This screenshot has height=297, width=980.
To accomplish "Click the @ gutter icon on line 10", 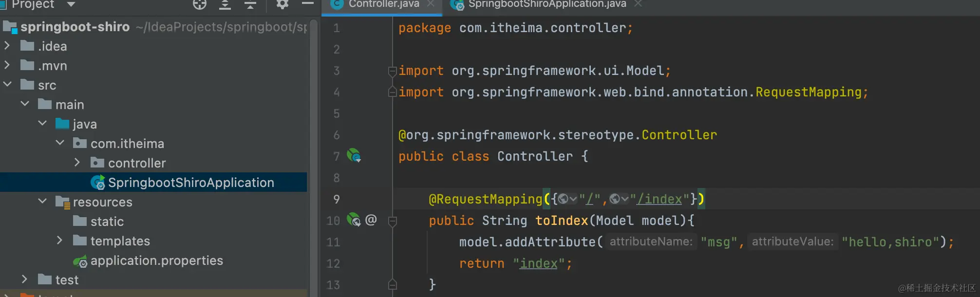I will tap(371, 220).
